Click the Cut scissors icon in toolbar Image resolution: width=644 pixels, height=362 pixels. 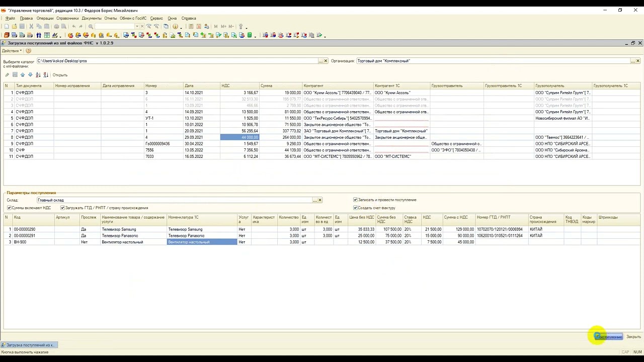(x=31, y=27)
